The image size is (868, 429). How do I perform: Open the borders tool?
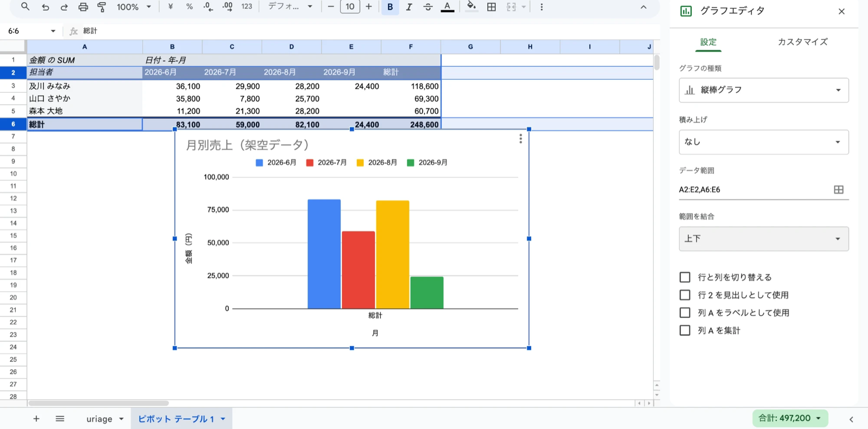(x=492, y=7)
